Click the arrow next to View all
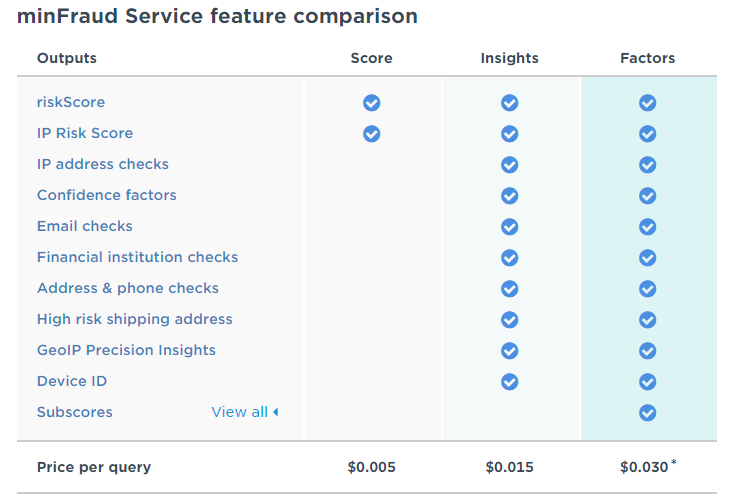 point(275,412)
